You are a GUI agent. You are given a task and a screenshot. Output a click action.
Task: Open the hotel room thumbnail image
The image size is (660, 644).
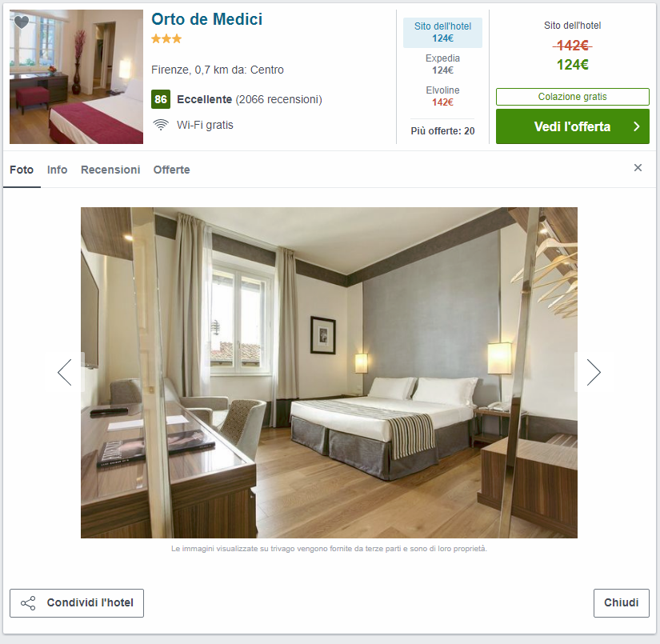click(76, 77)
